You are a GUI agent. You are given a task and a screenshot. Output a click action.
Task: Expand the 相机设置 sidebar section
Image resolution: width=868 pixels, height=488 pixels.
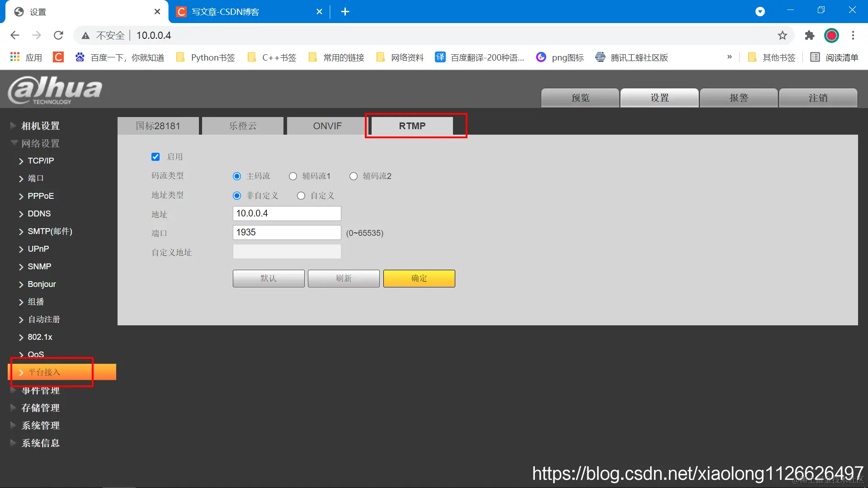pos(40,126)
